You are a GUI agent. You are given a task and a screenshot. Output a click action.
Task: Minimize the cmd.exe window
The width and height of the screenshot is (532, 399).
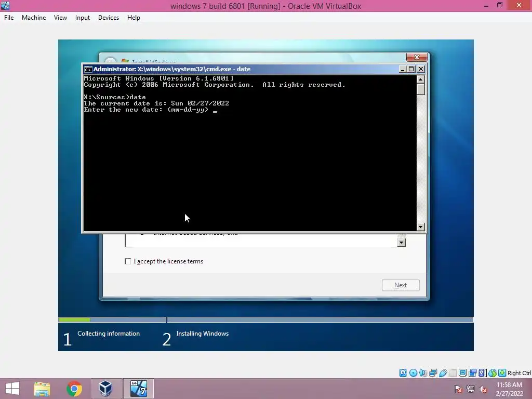point(403,69)
